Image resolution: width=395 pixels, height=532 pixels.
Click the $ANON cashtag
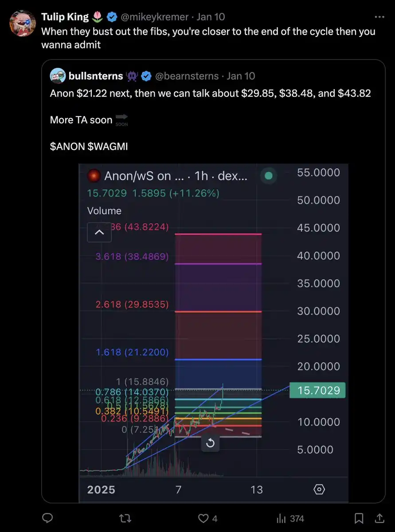tap(67, 146)
